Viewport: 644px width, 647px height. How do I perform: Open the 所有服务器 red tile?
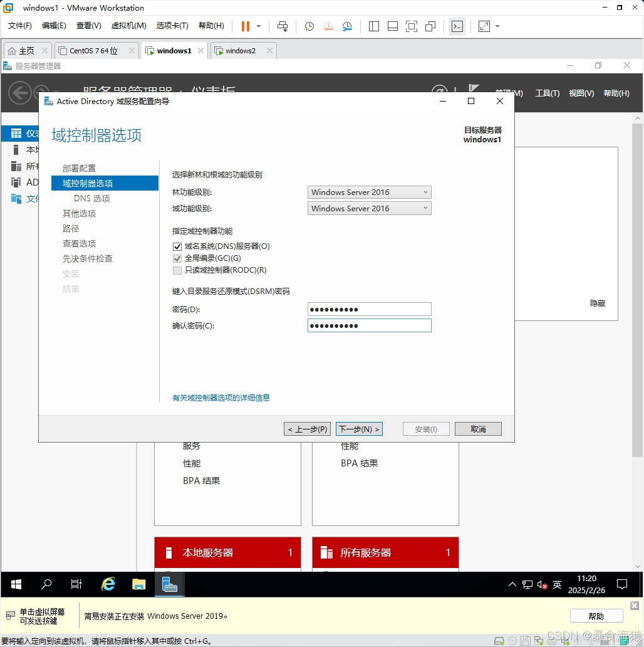385,552
